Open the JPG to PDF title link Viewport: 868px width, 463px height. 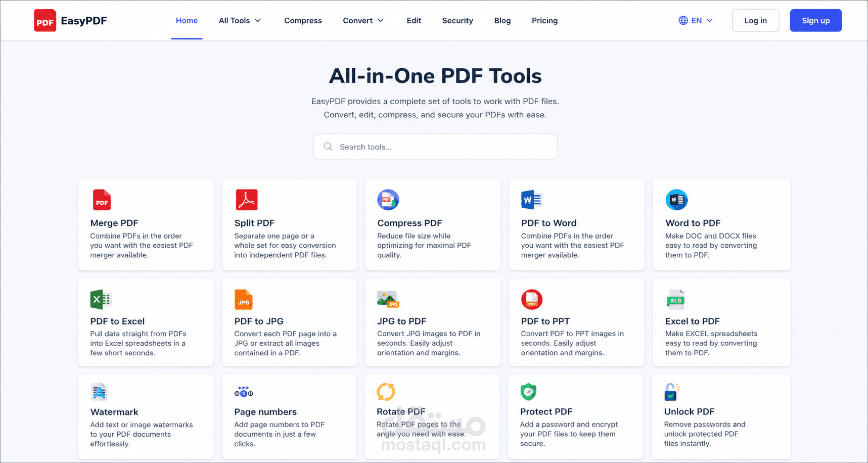tap(401, 321)
